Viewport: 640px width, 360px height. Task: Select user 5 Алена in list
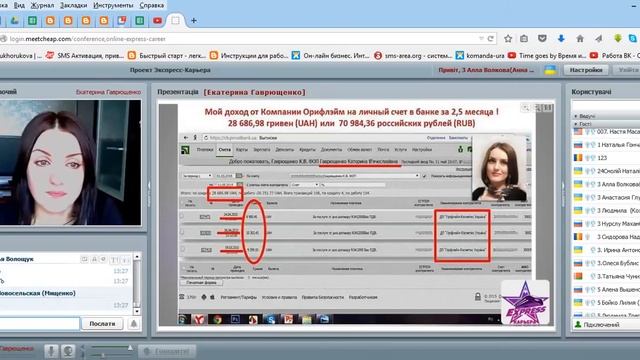pyautogui.click(x=607, y=289)
